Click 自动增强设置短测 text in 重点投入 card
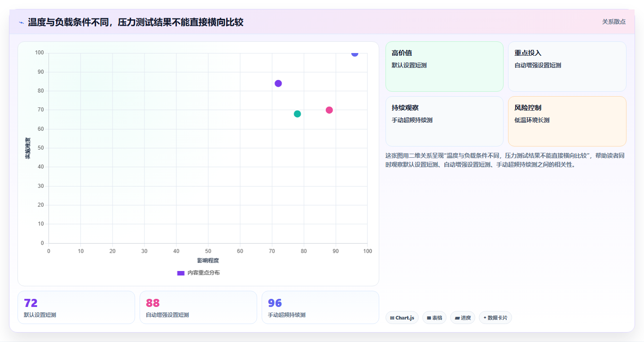 point(538,65)
